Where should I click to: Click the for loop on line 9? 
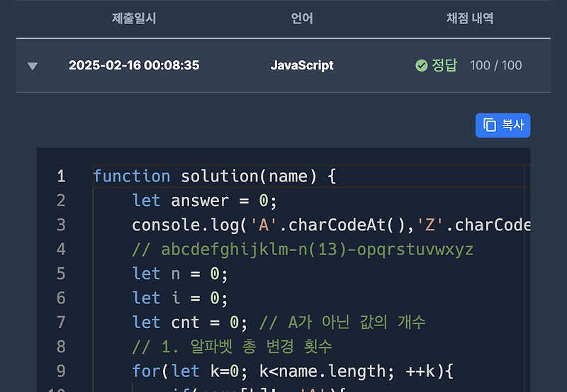(x=292, y=371)
